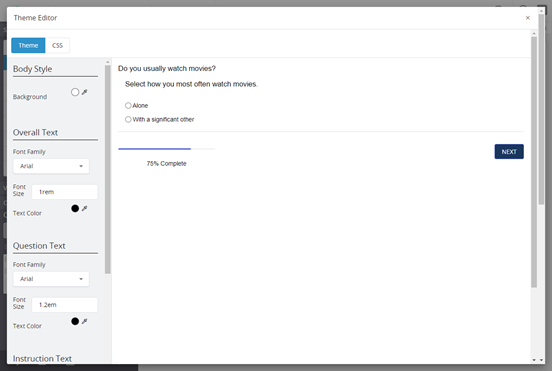Switch to the CSS tab
The image size is (552, 371).
[x=57, y=45]
